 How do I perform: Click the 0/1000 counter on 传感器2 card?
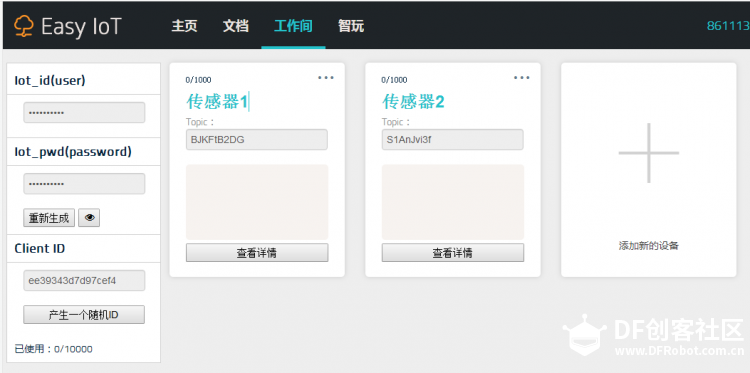point(394,80)
